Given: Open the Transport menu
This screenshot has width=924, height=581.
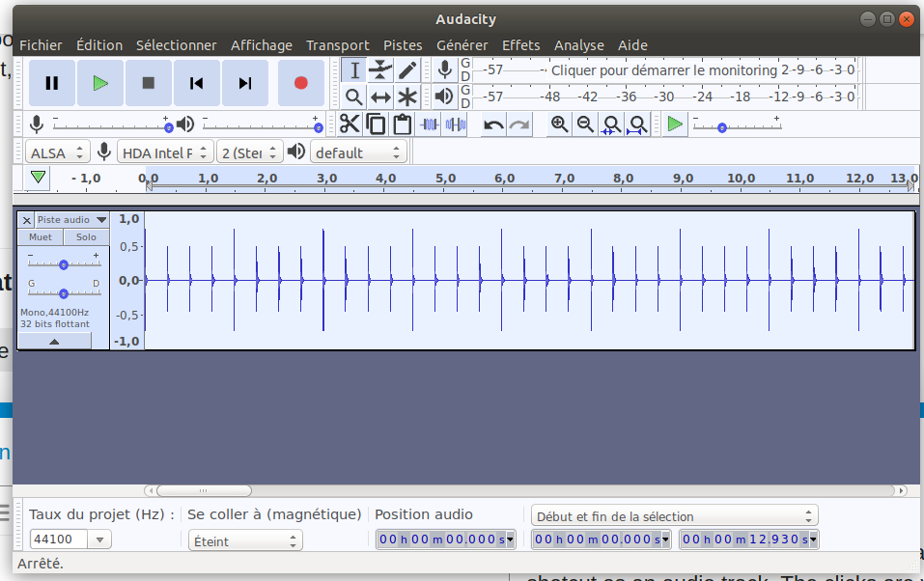Looking at the screenshot, I should tap(338, 45).
